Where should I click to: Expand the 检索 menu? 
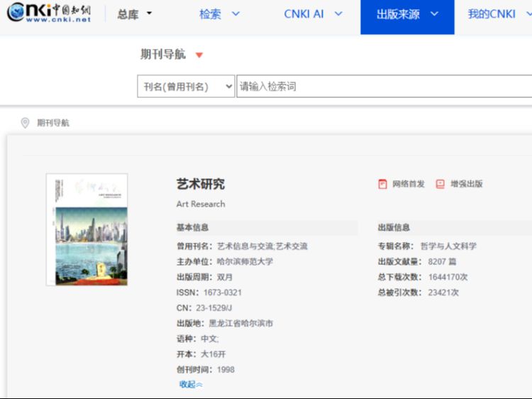click(219, 14)
